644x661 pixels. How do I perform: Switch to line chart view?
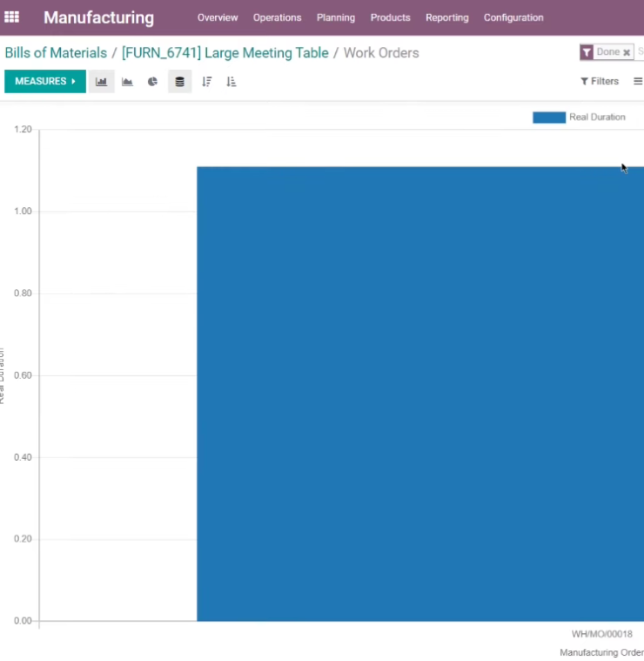[x=127, y=81]
